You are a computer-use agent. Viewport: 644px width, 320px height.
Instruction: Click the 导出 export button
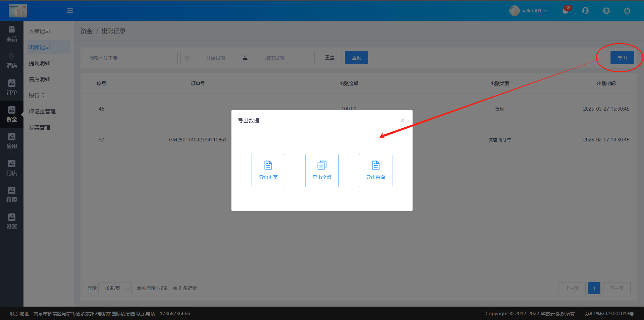(x=622, y=58)
